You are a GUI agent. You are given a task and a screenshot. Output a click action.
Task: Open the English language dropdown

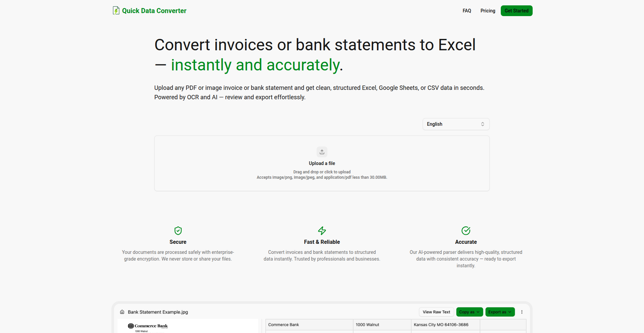coord(456,124)
